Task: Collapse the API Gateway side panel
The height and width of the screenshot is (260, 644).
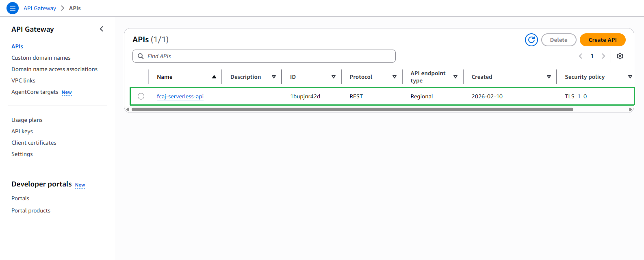Action: click(102, 29)
